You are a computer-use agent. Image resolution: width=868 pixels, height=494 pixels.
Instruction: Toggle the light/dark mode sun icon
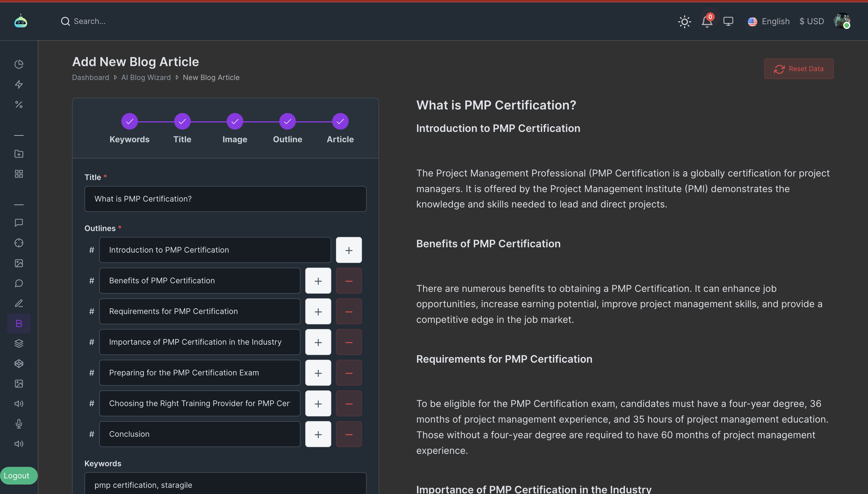point(685,21)
